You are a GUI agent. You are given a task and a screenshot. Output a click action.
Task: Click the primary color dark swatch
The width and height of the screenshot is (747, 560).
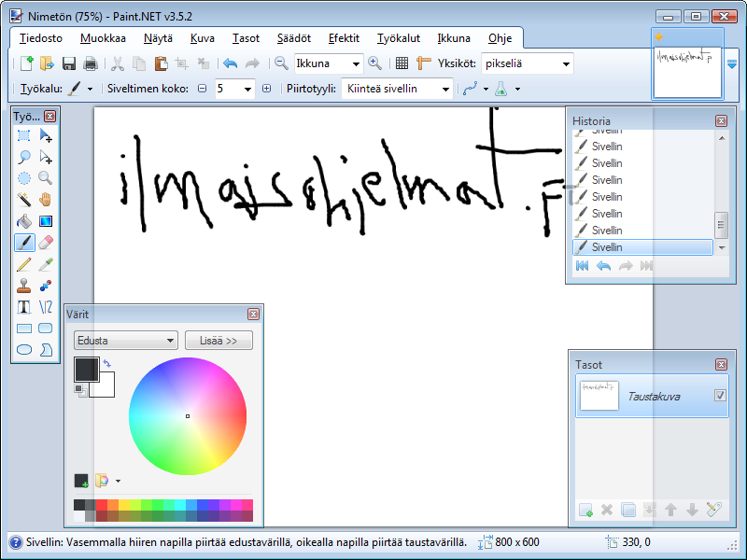(x=86, y=369)
